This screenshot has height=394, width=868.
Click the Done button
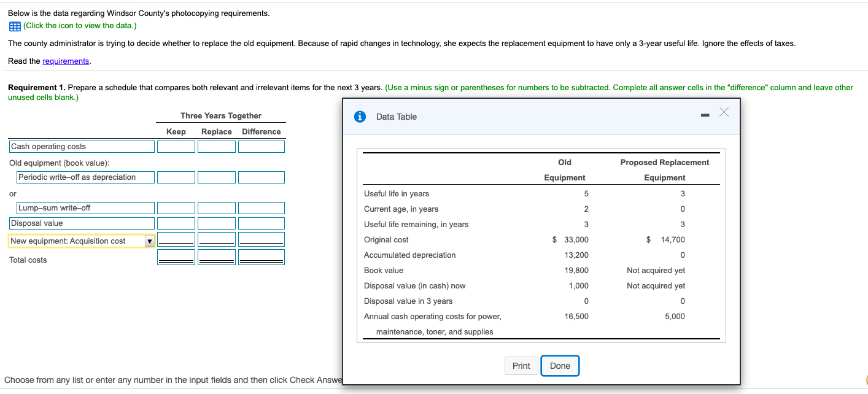click(560, 366)
